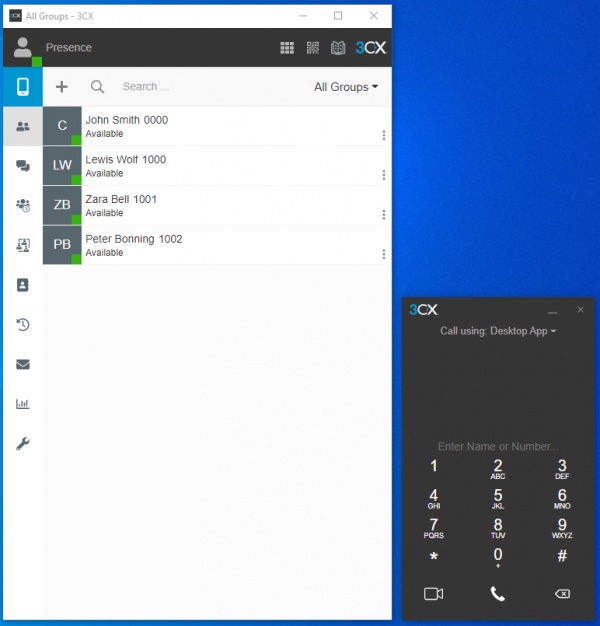Image resolution: width=600 pixels, height=626 pixels.
Task: Switch to the Meetings schedule tab
Action: (22, 205)
